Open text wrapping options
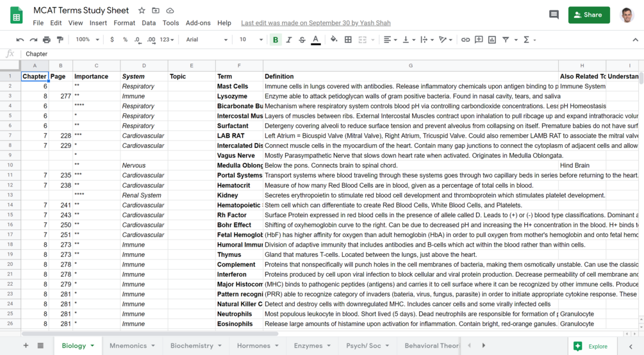The width and height of the screenshot is (644, 355). (x=427, y=40)
